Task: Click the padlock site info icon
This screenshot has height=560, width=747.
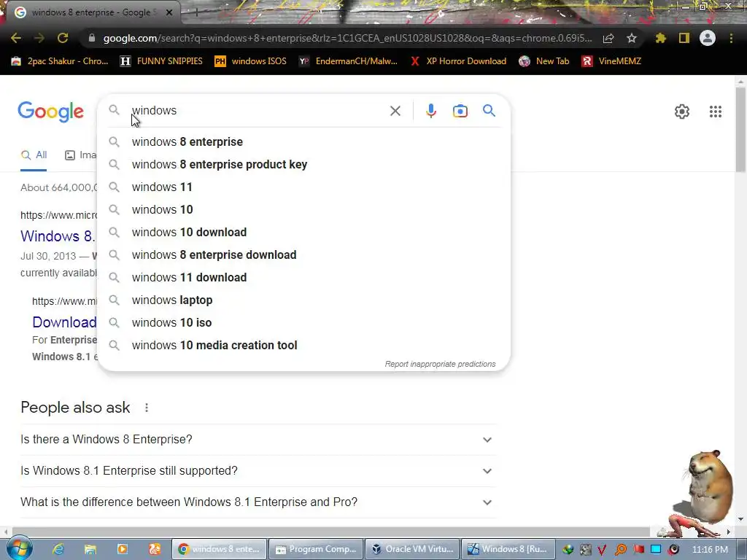Action: (x=92, y=38)
